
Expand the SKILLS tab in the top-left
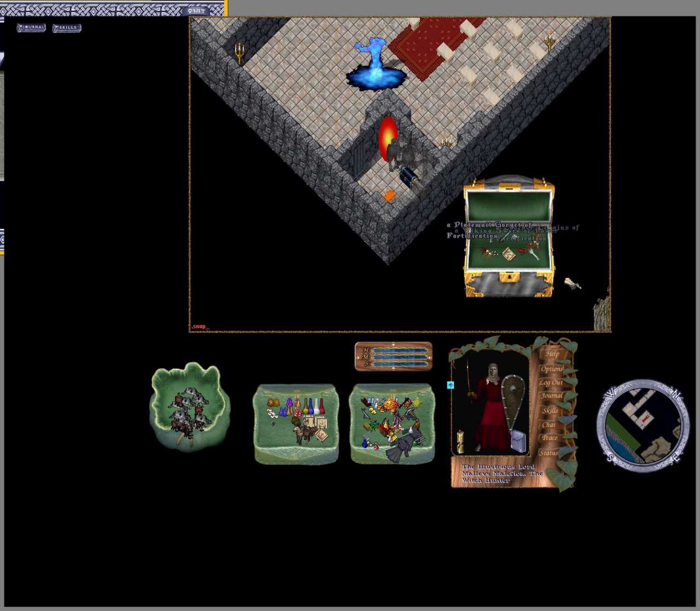(x=67, y=28)
